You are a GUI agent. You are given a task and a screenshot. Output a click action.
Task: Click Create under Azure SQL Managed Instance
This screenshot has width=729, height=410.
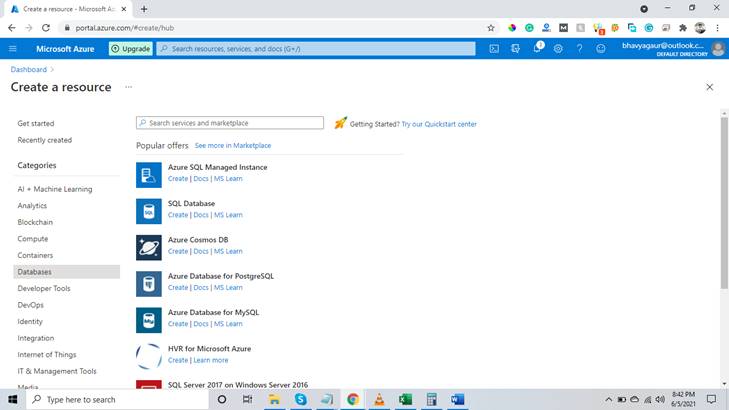pyautogui.click(x=178, y=179)
